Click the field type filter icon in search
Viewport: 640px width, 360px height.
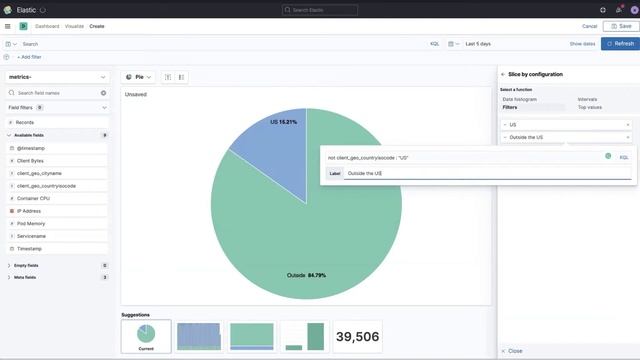[103, 93]
